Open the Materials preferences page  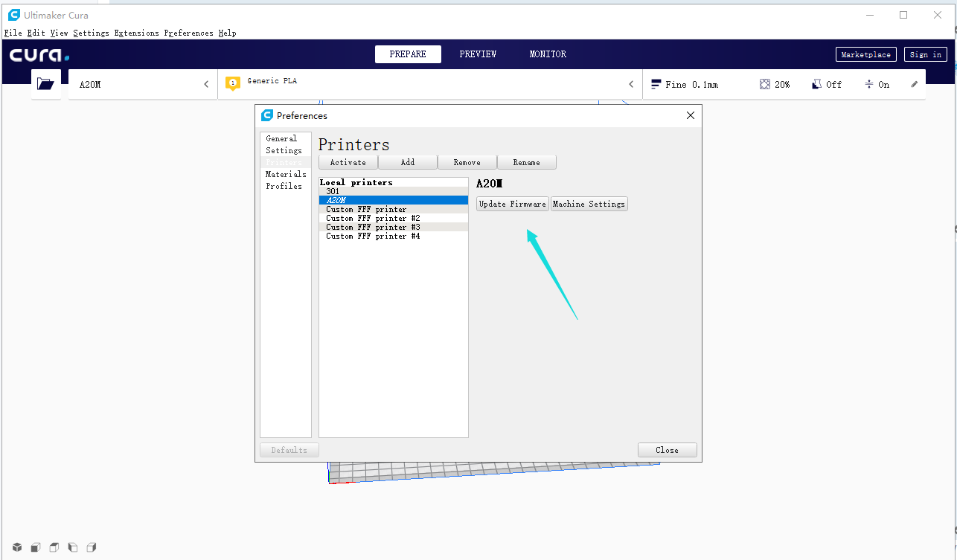[286, 174]
